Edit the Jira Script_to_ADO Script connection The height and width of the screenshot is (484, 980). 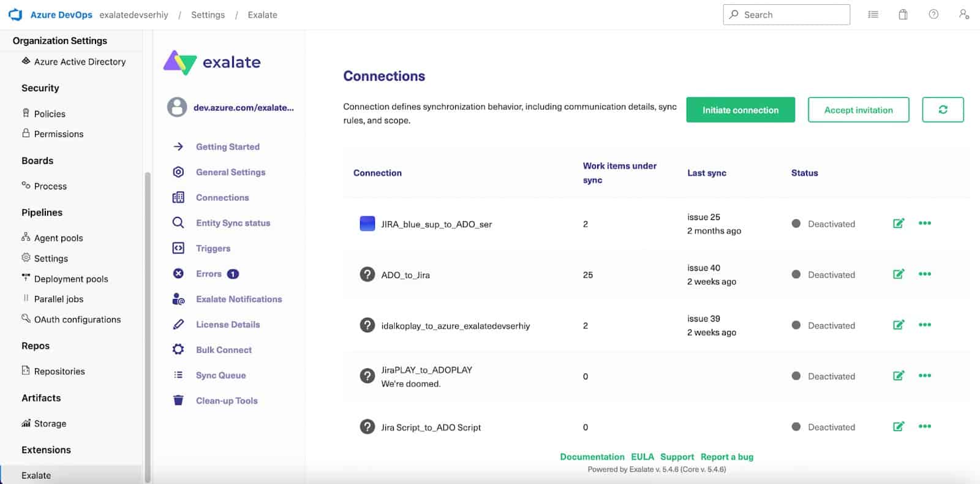click(x=899, y=427)
